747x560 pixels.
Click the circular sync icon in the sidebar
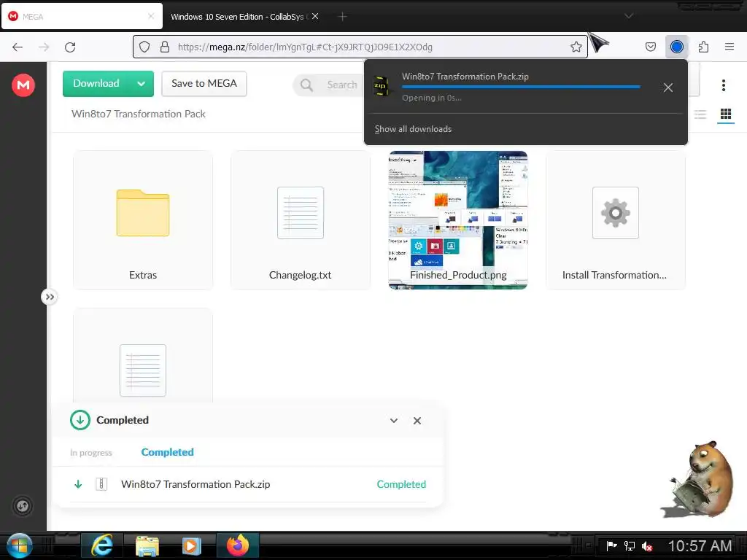[x=23, y=506]
